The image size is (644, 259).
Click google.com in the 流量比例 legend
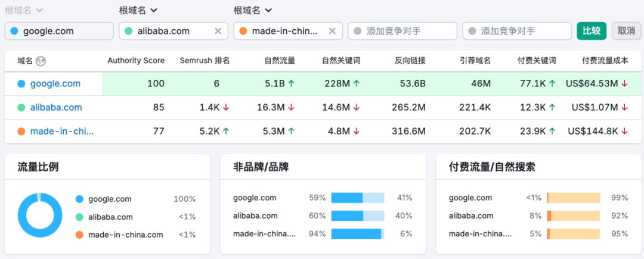click(x=110, y=199)
